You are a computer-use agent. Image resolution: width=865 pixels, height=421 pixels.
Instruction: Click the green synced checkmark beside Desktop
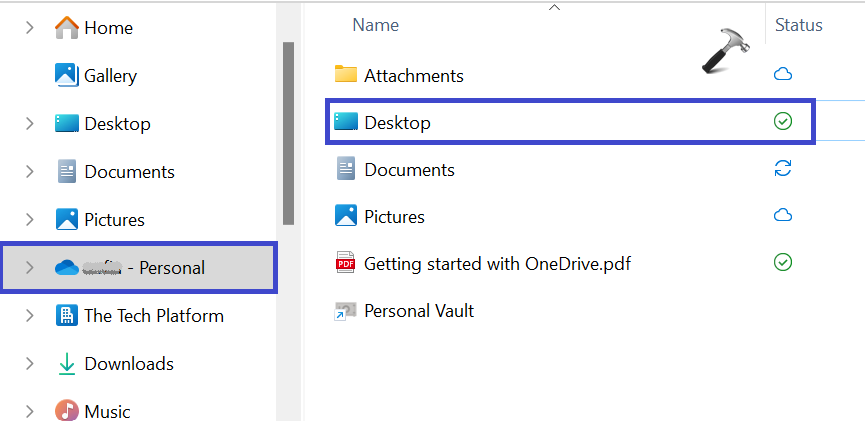click(x=783, y=121)
